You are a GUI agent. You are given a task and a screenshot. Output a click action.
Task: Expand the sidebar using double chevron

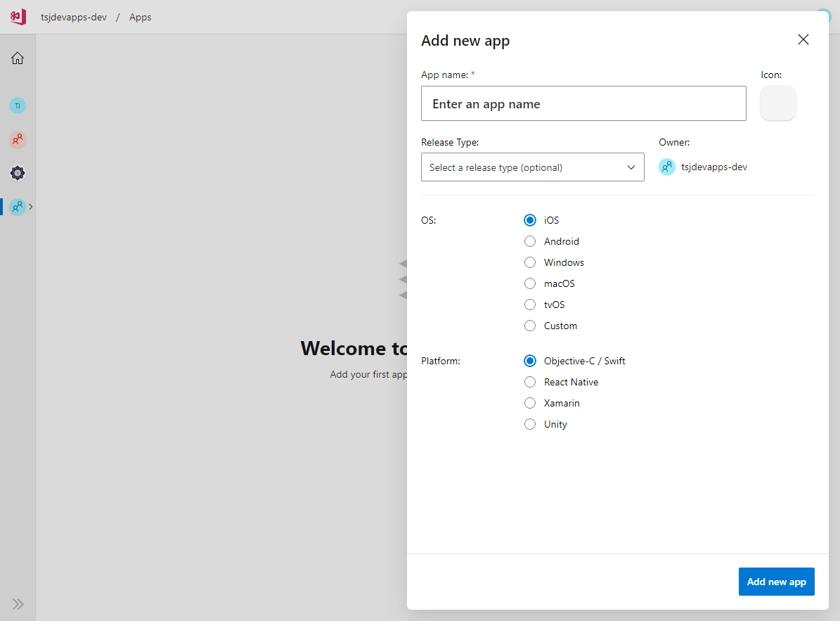pos(18,603)
